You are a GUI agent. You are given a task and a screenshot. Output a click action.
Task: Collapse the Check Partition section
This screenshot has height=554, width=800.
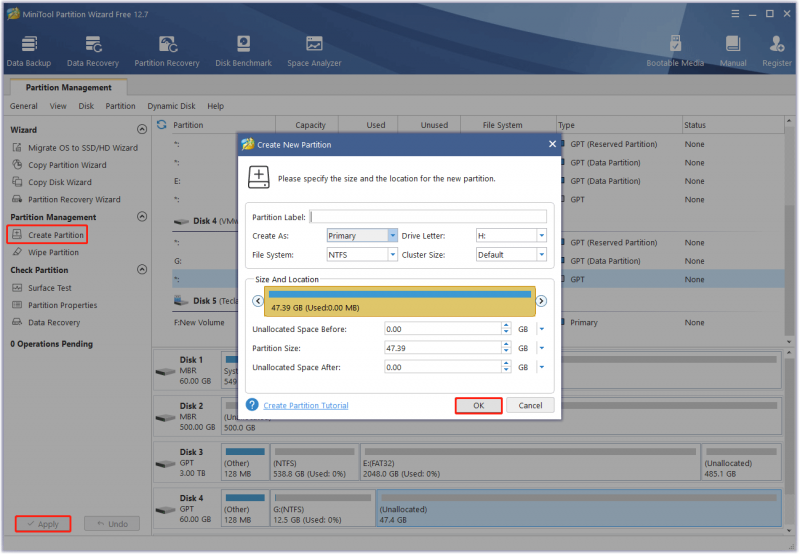(x=142, y=269)
